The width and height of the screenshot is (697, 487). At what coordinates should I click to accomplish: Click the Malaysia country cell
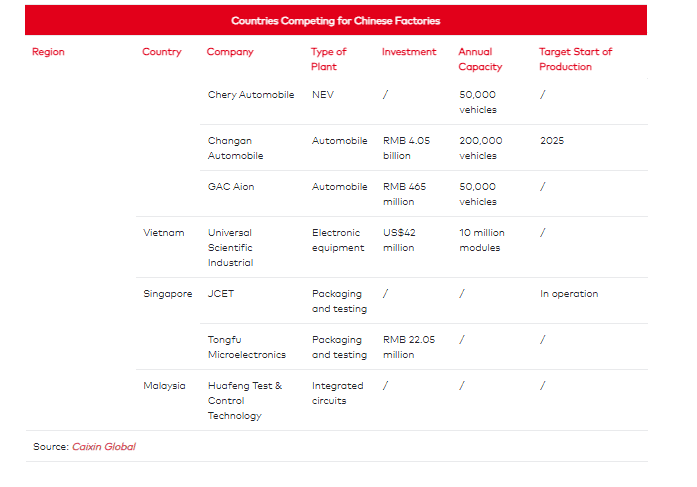[165, 386]
